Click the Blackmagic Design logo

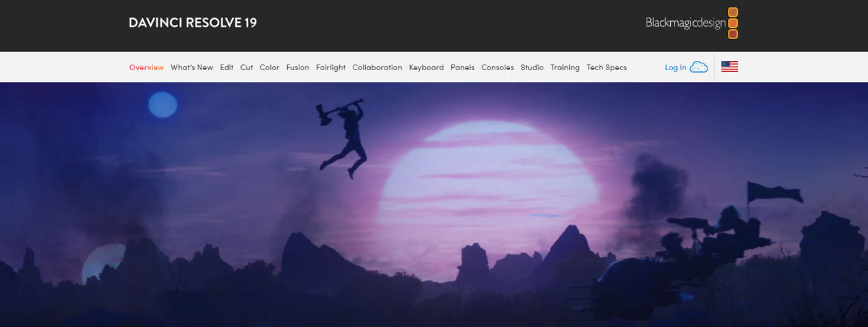[692, 23]
